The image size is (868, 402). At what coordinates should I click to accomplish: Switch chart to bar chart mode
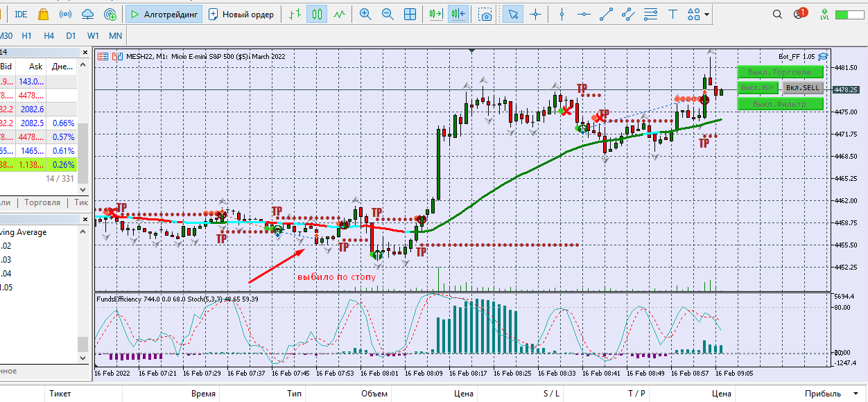coord(296,14)
